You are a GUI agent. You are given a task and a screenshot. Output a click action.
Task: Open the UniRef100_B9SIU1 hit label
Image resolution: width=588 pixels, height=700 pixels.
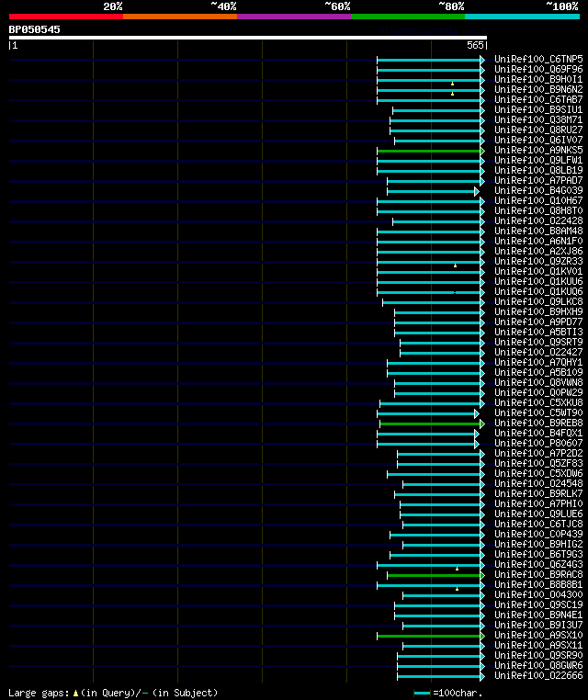coord(538,109)
